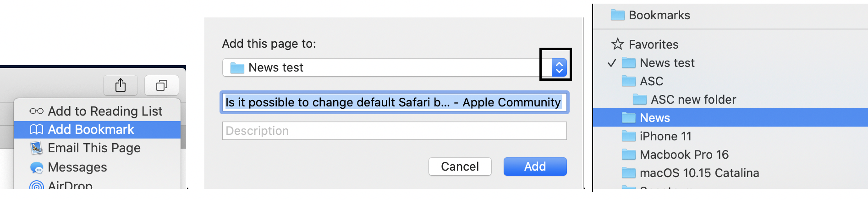Select macOS 10.15 Catalina folder
Screen dimensions: 868x200
coord(699,173)
